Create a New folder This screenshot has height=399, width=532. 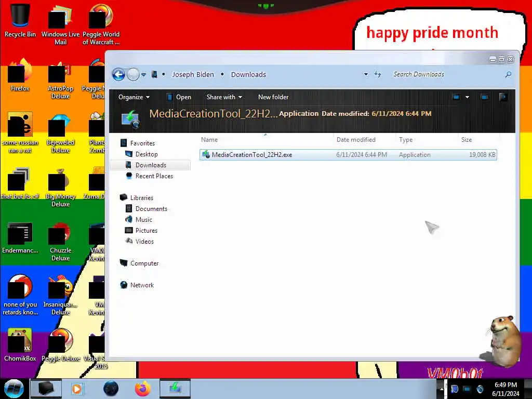click(x=273, y=97)
